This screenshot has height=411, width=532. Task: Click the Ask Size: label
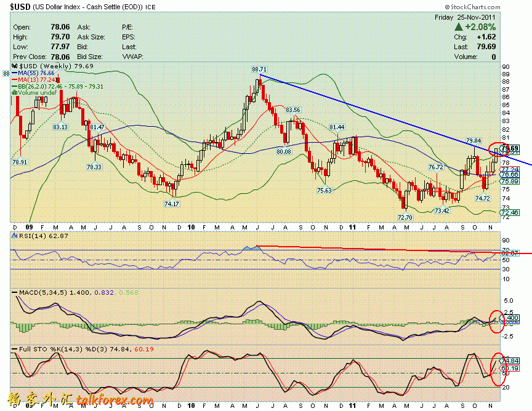(91, 37)
